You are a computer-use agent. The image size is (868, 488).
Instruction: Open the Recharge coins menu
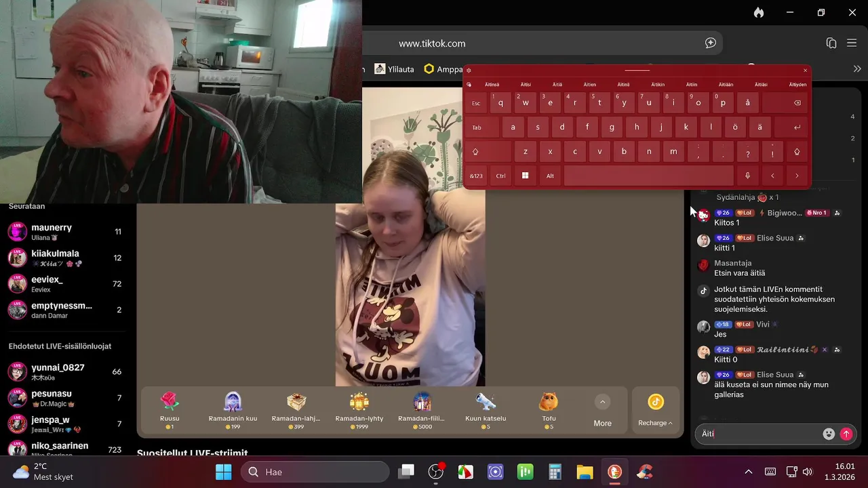click(655, 411)
